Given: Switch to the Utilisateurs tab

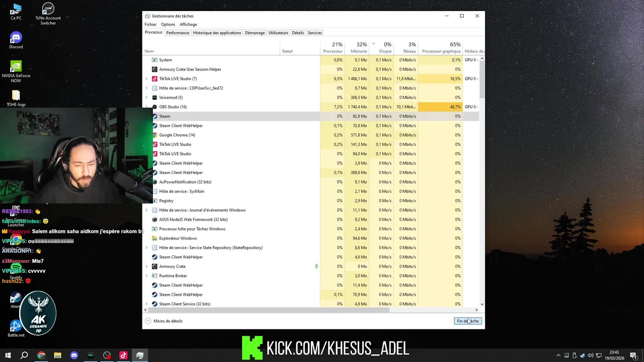Looking at the screenshot, I should [278, 33].
